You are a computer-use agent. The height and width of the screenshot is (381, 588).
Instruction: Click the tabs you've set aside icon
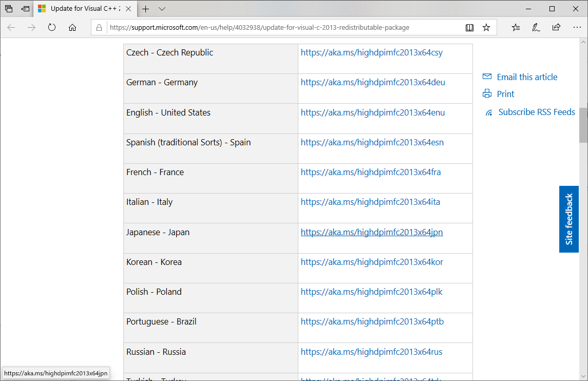pos(9,9)
